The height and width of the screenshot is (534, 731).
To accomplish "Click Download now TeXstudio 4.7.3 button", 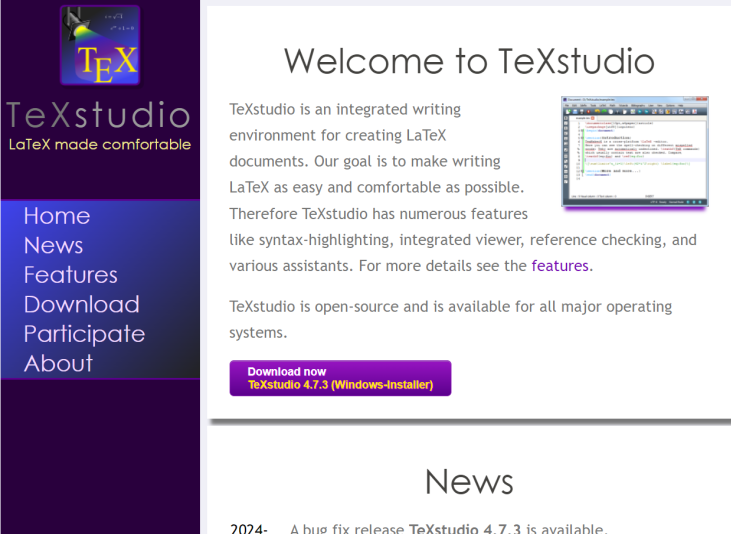I will coord(340,378).
